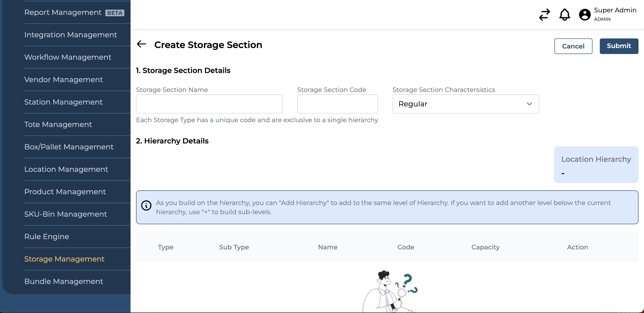Click the Storage Section Name input field
The image size is (644, 313).
coord(210,104)
